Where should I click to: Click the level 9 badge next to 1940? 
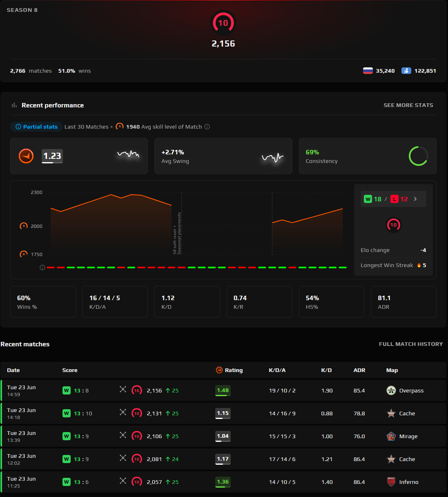120,127
